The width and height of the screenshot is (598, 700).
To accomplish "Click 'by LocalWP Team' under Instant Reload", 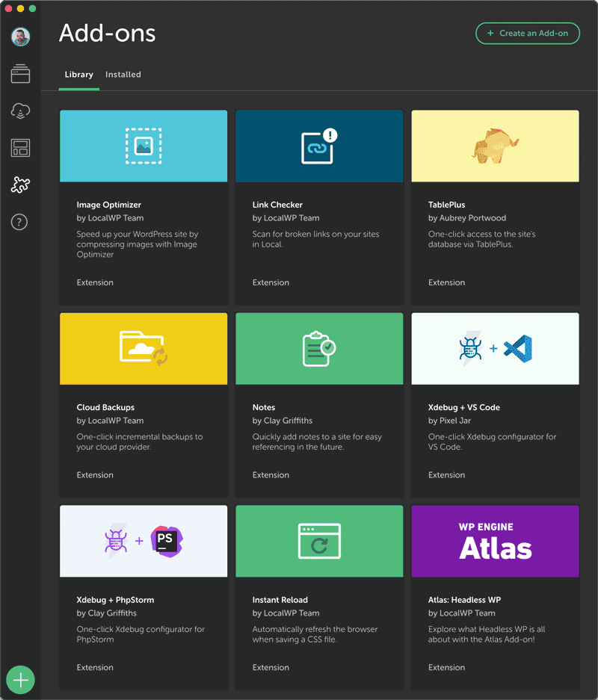I will (x=286, y=613).
